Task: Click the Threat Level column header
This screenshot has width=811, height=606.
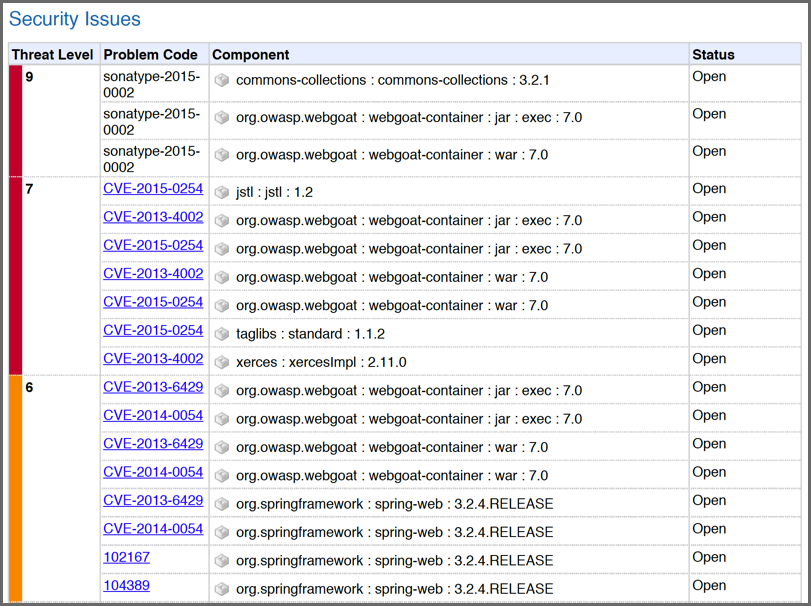Action: 53,55
